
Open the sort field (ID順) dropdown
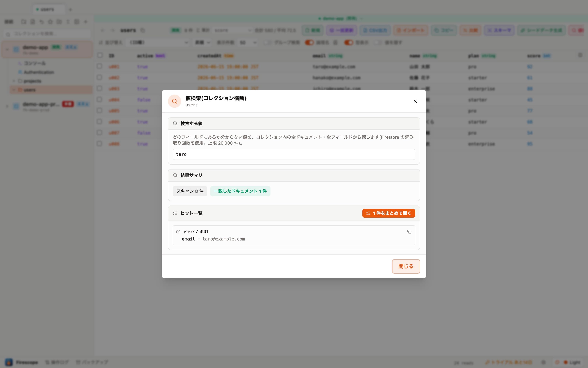[157, 43]
